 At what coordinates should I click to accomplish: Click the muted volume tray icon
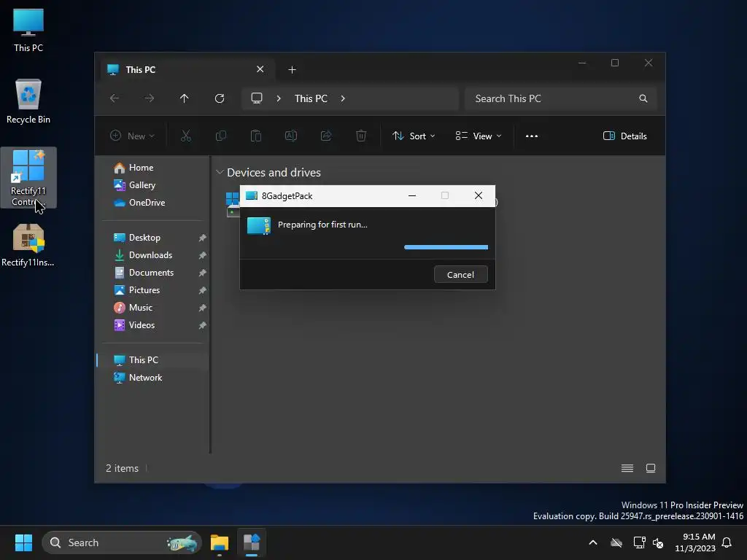pos(658,542)
